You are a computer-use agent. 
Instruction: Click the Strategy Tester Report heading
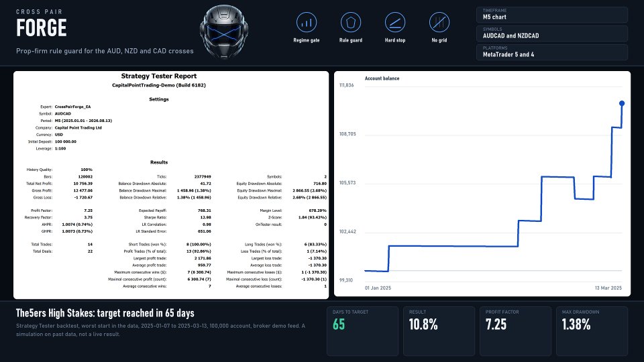pos(159,76)
